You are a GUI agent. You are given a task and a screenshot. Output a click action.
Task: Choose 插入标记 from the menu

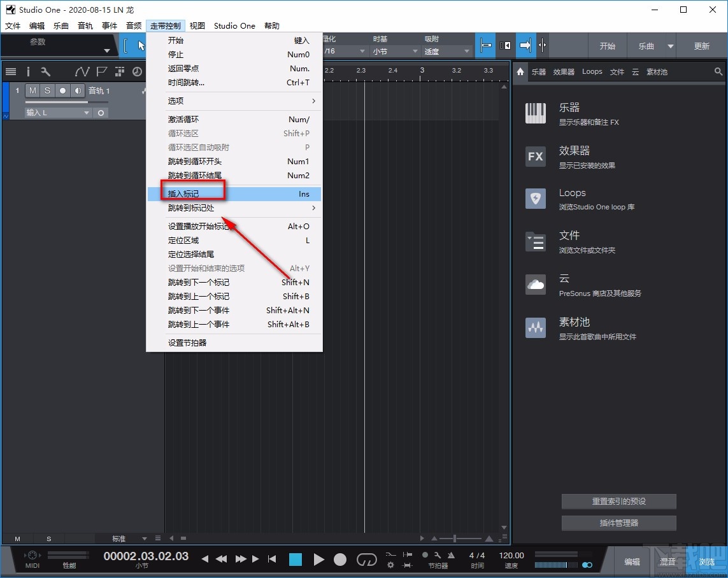pyautogui.click(x=234, y=194)
